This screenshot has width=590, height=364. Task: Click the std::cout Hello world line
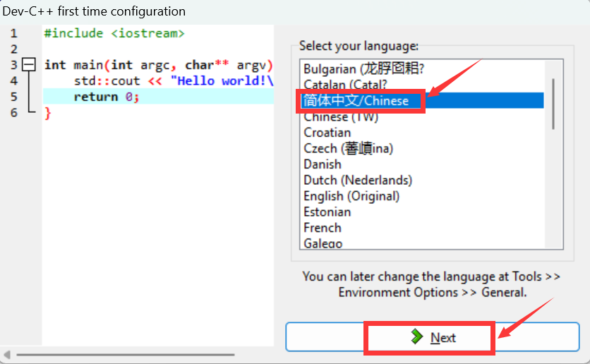coord(173,80)
